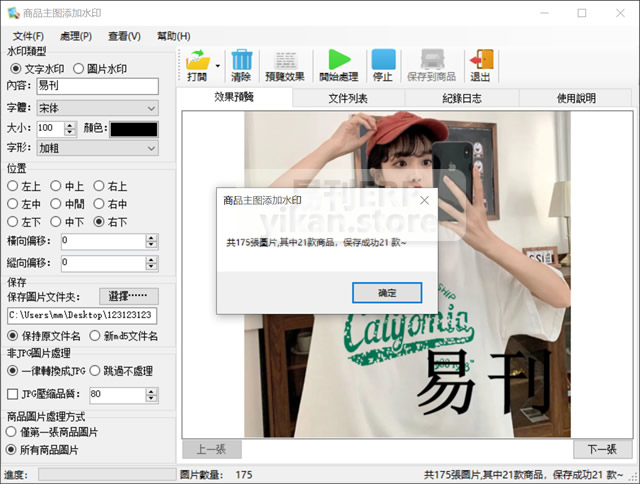The image size is (640, 484).
Task: Close the popup dialog with X
Action: pos(424,200)
